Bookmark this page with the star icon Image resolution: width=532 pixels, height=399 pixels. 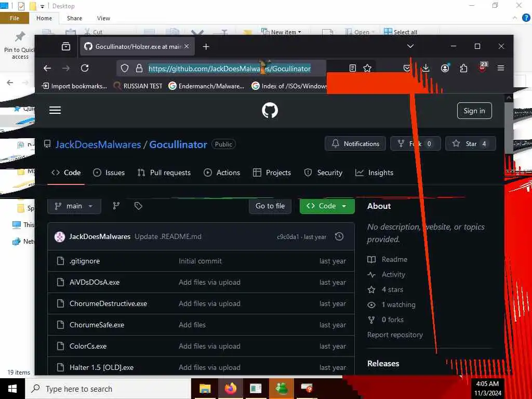[x=367, y=68]
